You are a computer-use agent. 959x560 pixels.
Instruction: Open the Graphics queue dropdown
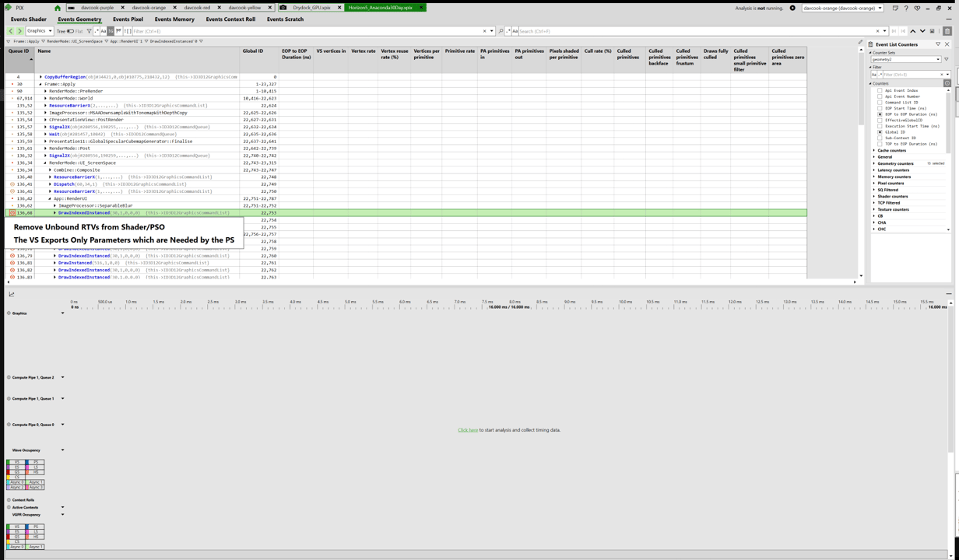click(x=39, y=31)
